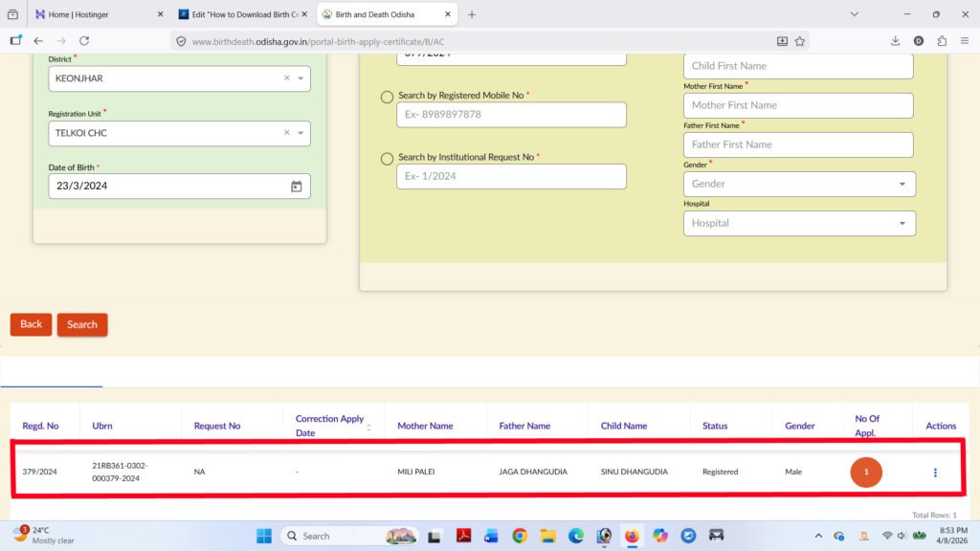Bookmark this page with the star icon
This screenshot has width=980, height=551.
coord(800,41)
